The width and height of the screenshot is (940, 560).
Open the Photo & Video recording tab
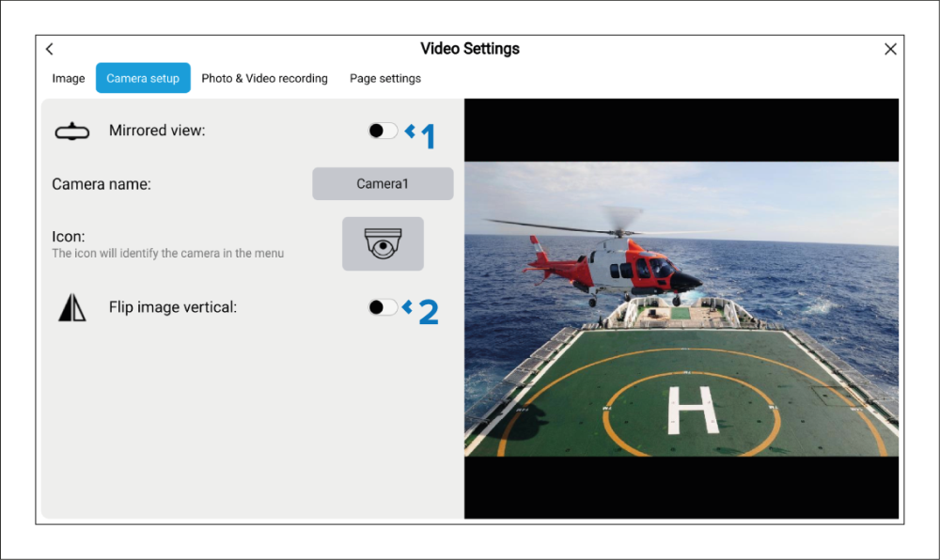(x=264, y=78)
